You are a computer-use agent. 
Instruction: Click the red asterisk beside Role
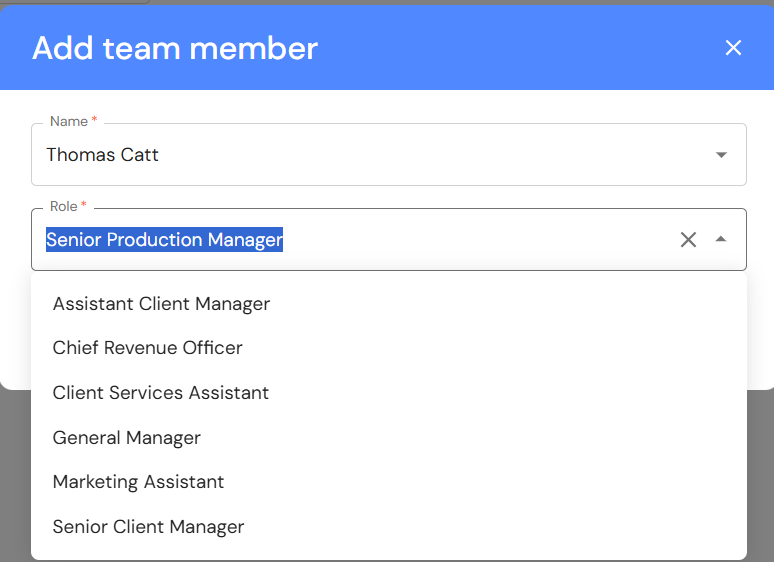pos(84,206)
